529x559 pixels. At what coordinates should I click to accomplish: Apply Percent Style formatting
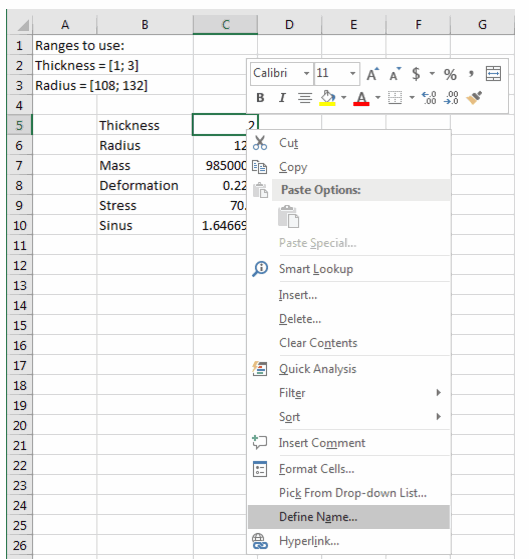pos(450,74)
